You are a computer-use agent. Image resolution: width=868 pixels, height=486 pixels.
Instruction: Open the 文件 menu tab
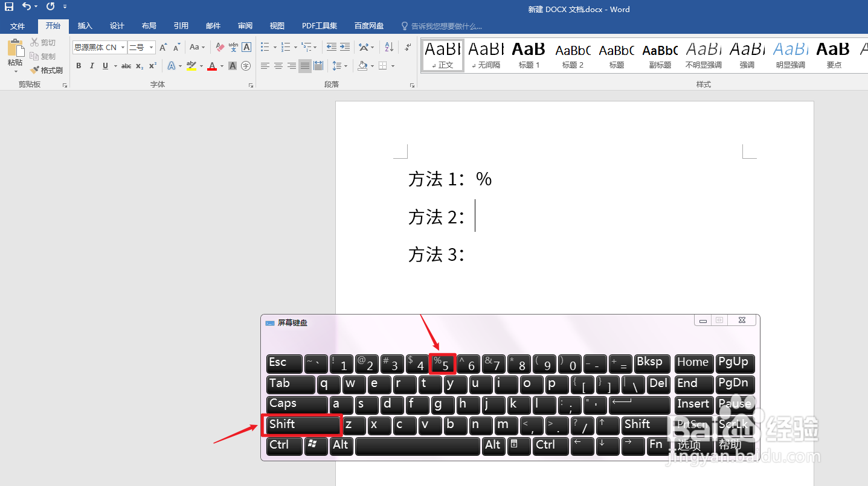click(18, 26)
